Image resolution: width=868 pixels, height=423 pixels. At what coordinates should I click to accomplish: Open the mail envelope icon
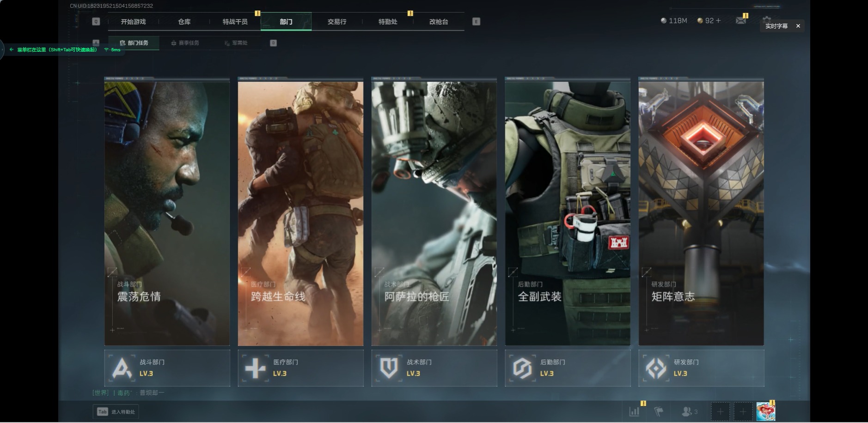(740, 20)
